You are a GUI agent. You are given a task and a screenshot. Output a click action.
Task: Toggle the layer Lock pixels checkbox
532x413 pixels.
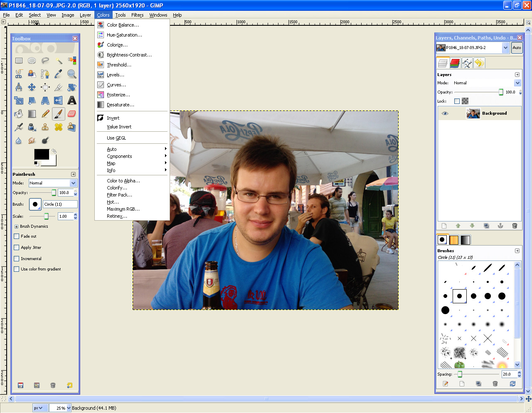pyautogui.click(x=457, y=101)
